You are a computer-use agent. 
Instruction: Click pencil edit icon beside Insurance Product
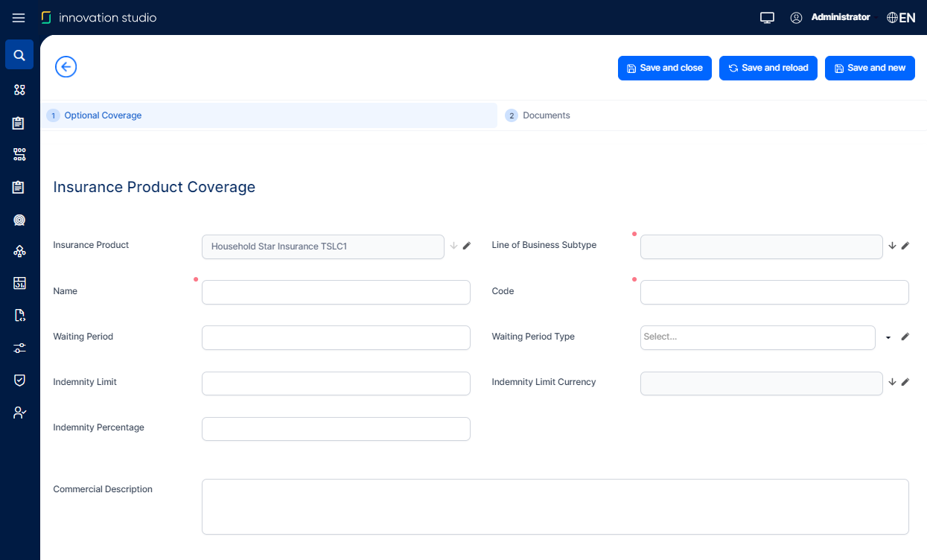coord(467,246)
